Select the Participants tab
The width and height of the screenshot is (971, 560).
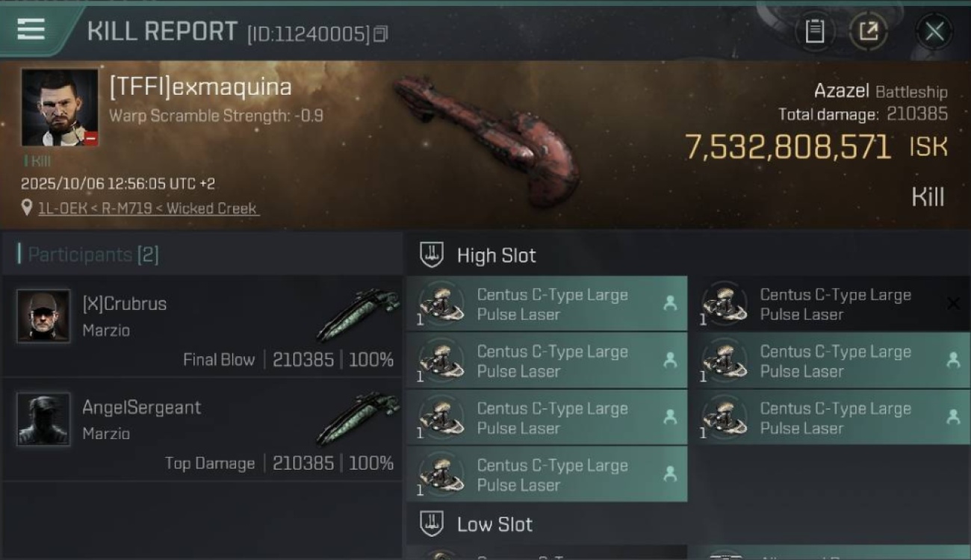pyautogui.click(x=88, y=255)
